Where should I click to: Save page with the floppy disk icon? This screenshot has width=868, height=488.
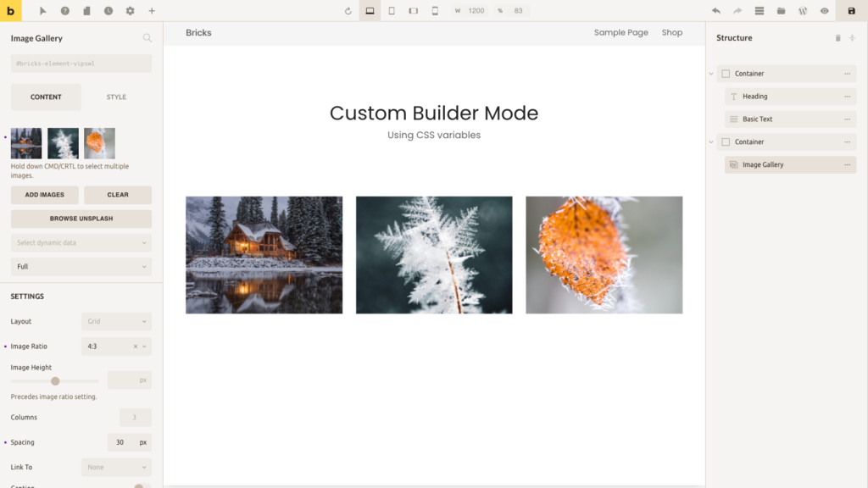pos(851,11)
